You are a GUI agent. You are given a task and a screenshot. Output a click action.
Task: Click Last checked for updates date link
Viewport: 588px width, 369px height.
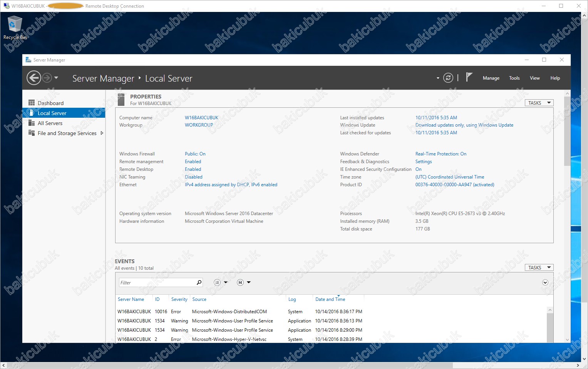pyautogui.click(x=436, y=133)
